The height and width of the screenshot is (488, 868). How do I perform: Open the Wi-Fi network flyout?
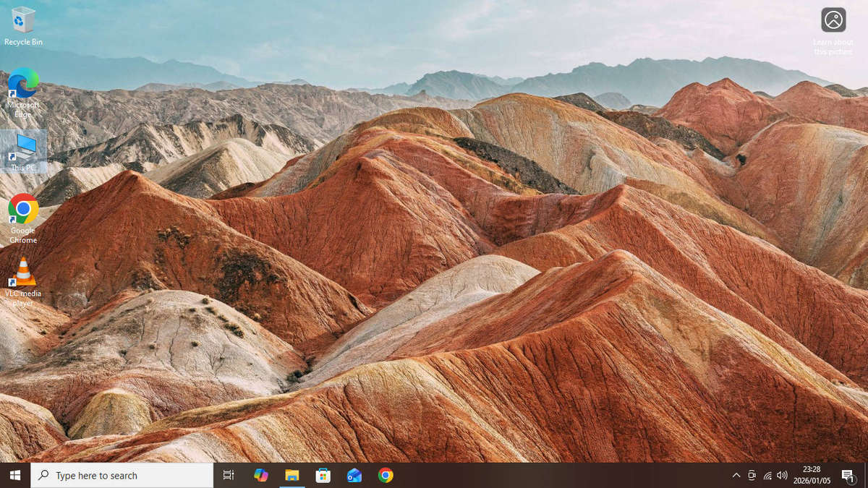pos(767,475)
